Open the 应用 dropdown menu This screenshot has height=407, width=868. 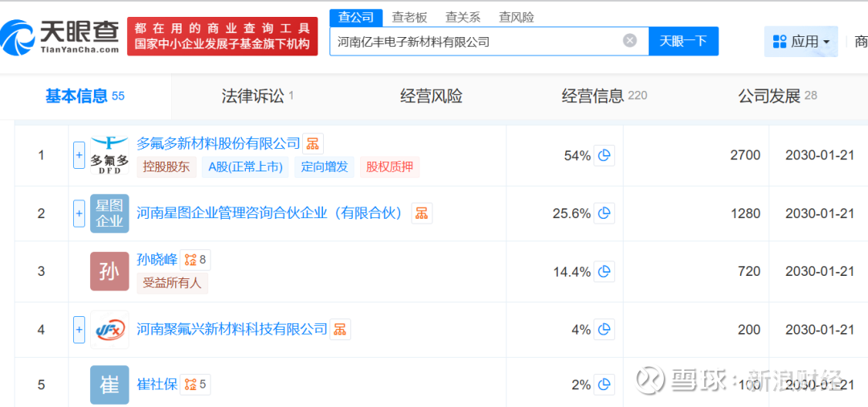coord(800,41)
